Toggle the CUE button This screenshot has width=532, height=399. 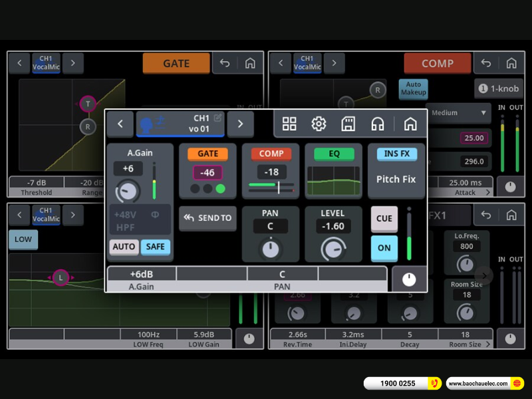(384, 219)
